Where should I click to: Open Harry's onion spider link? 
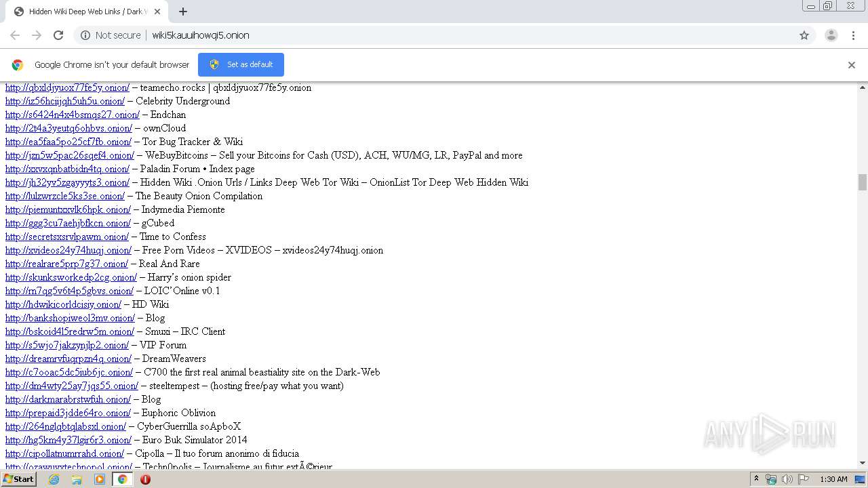click(x=71, y=277)
